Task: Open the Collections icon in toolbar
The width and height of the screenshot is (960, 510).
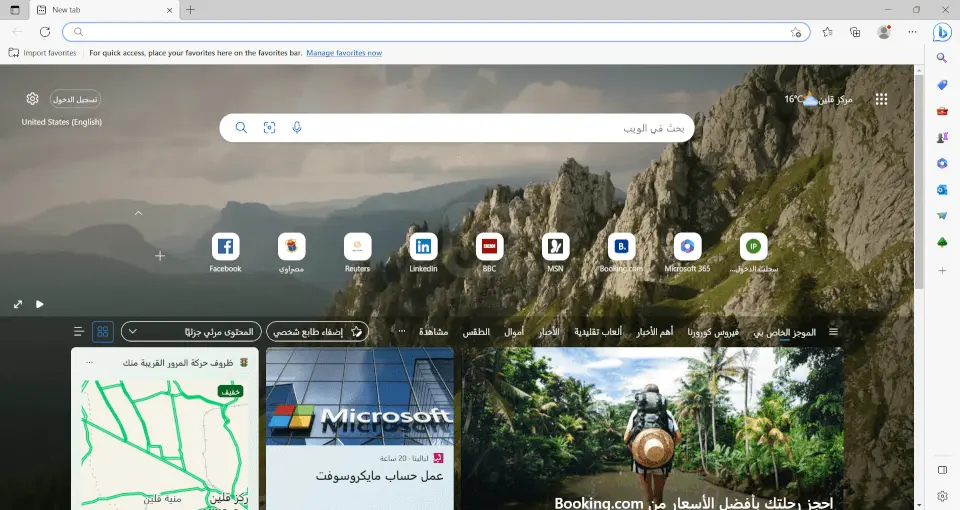Action: coord(855,32)
